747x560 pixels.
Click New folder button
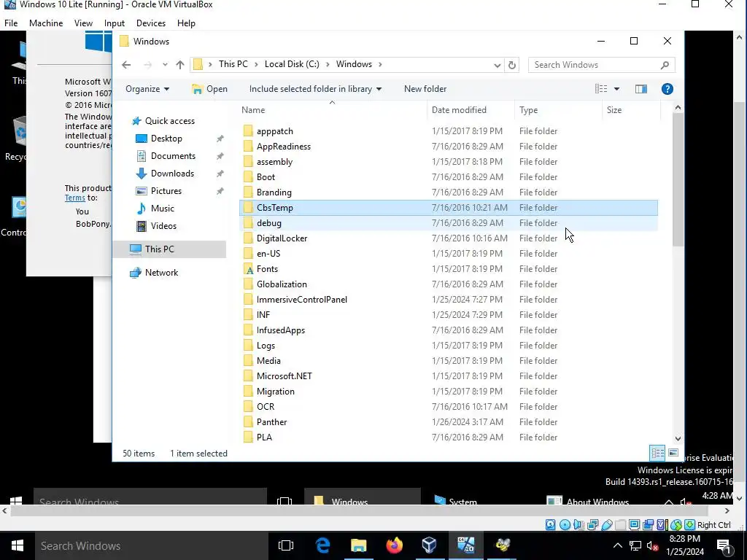[425, 89]
